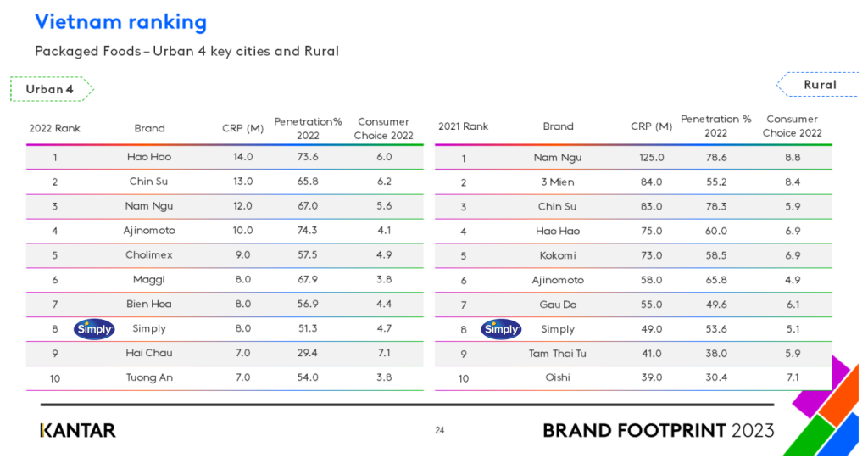Click the page number 24
Viewport: 868px width, 464px height.
pyautogui.click(x=440, y=430)
